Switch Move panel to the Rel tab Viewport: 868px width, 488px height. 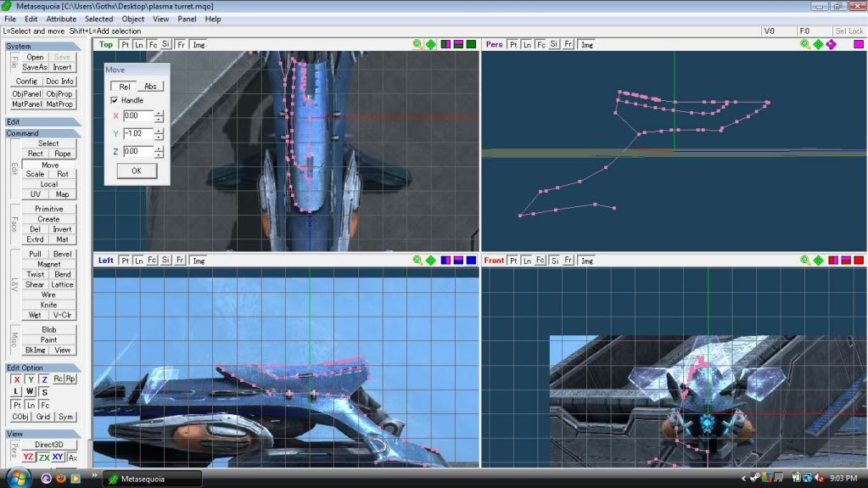coord(125,87)
